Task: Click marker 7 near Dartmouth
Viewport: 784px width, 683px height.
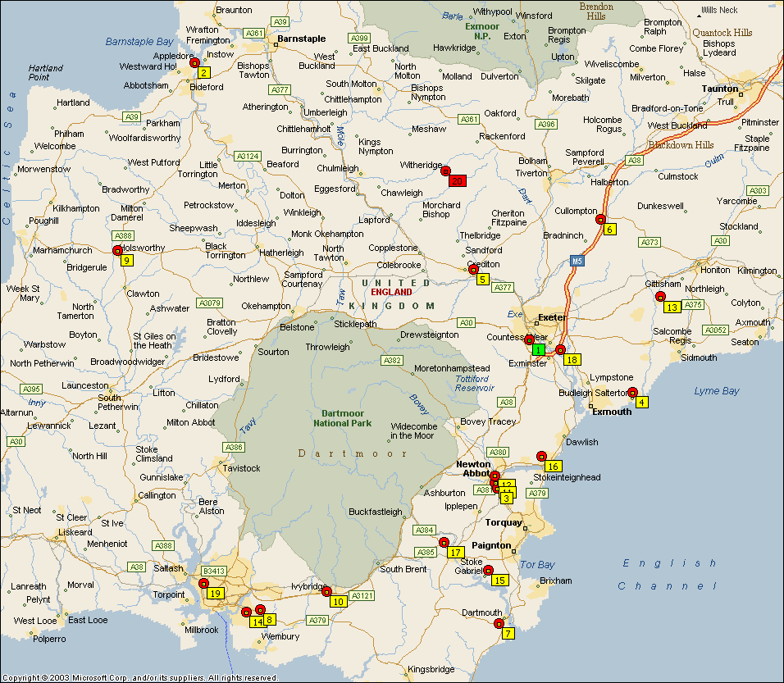Action: [x=508, y=633]
